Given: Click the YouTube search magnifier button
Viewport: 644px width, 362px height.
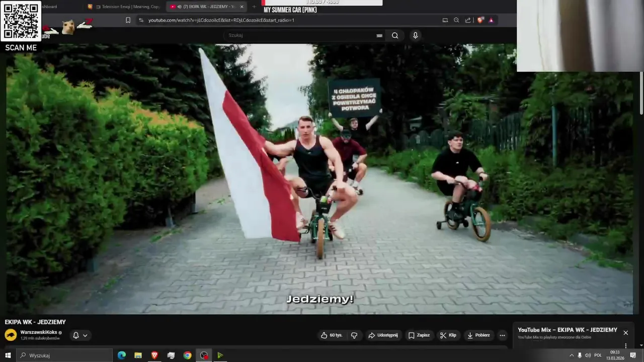Looking at the screenshot, I should coord(395,35).
